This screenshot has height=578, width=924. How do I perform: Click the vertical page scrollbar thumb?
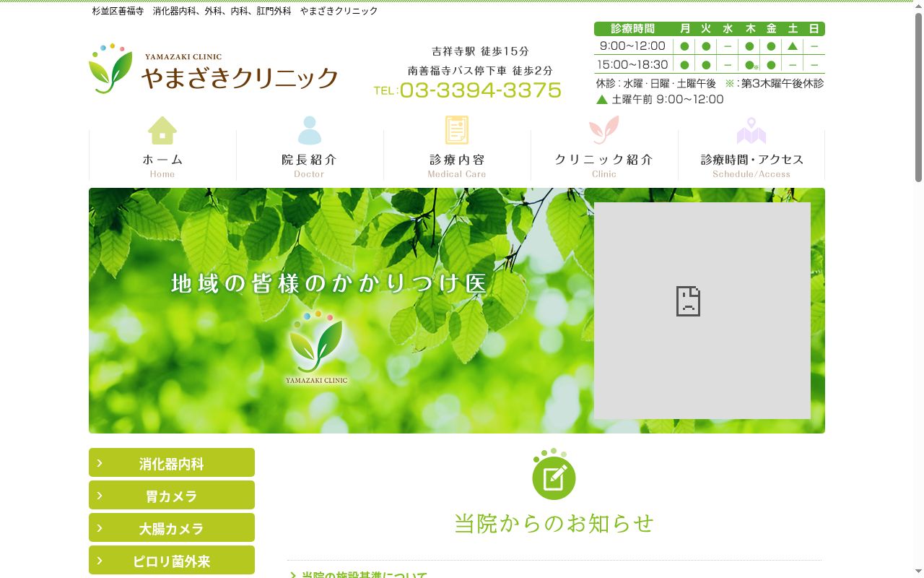click(x=918, y=98)
